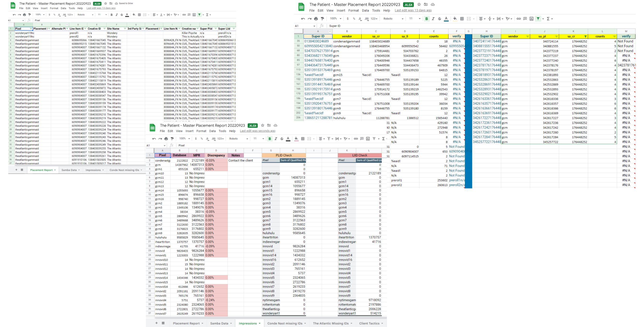
Task: Toggle Bold in the Saved to Drive window
Action: point(111,15)
